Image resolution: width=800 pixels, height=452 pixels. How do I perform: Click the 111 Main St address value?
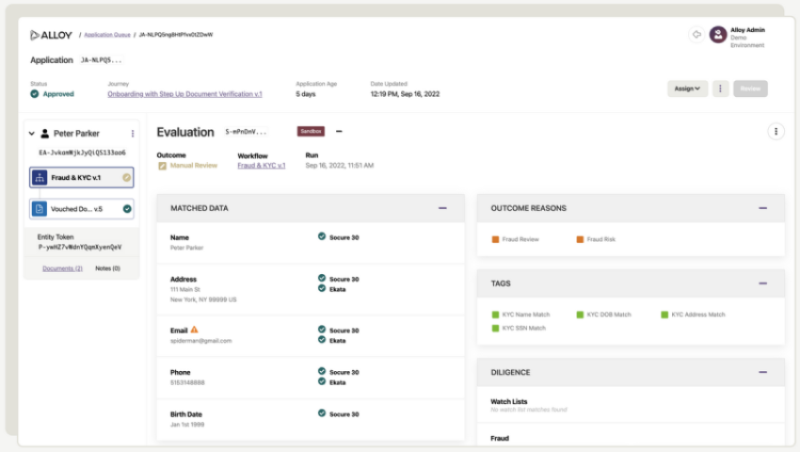coord(185,290)
